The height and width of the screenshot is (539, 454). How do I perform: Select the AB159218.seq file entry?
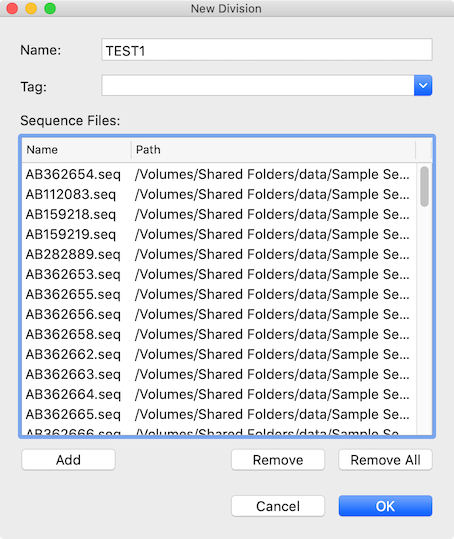[x=219, y=214]
